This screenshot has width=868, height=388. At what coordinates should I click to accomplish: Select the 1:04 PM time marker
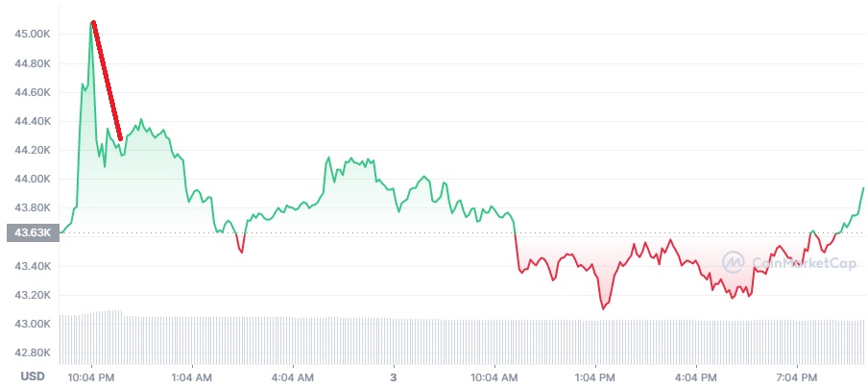595,378
